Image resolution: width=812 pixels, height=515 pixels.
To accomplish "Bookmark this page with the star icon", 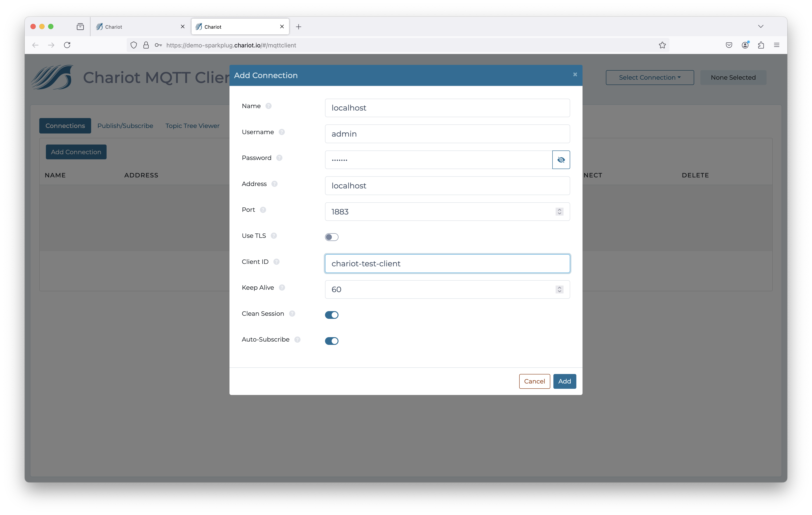I will pos(662,45).
